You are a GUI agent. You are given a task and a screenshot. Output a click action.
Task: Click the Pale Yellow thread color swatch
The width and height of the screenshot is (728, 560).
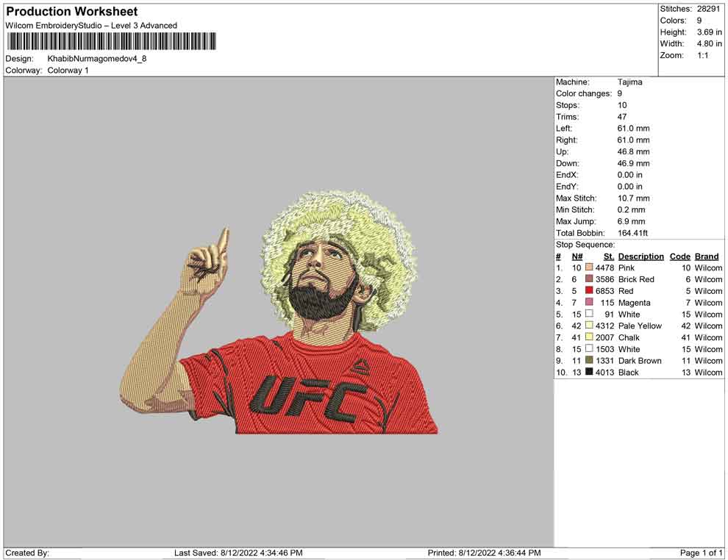tap(589, 326)
